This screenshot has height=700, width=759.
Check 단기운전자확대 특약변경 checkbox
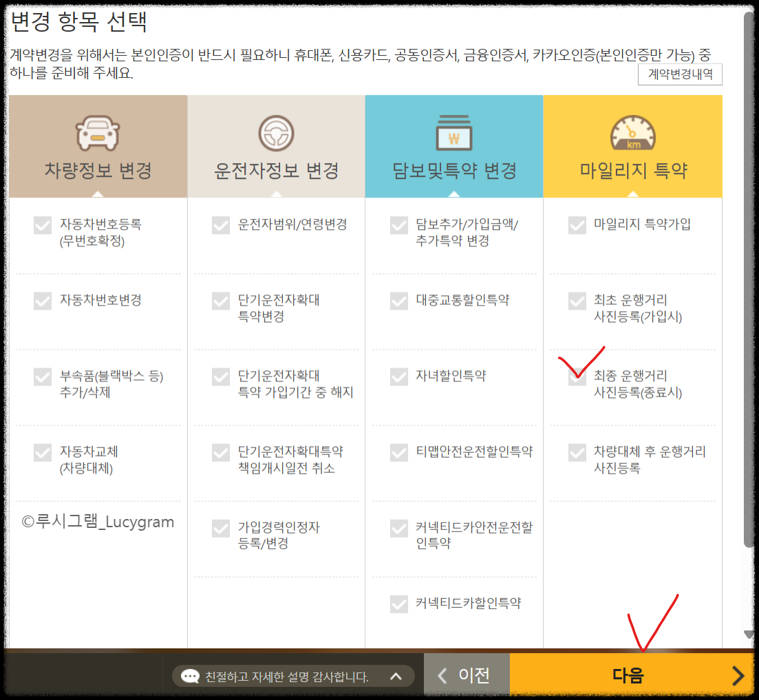221,301
